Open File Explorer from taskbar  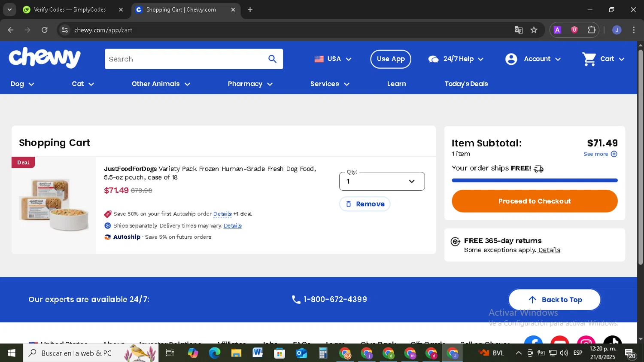(236, 353)
